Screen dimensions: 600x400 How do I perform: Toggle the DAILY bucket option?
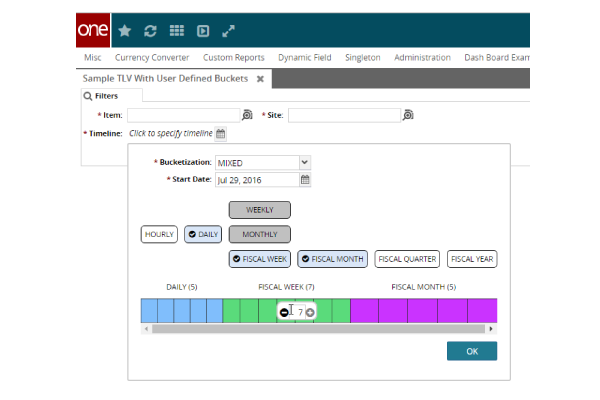(203, 234)
